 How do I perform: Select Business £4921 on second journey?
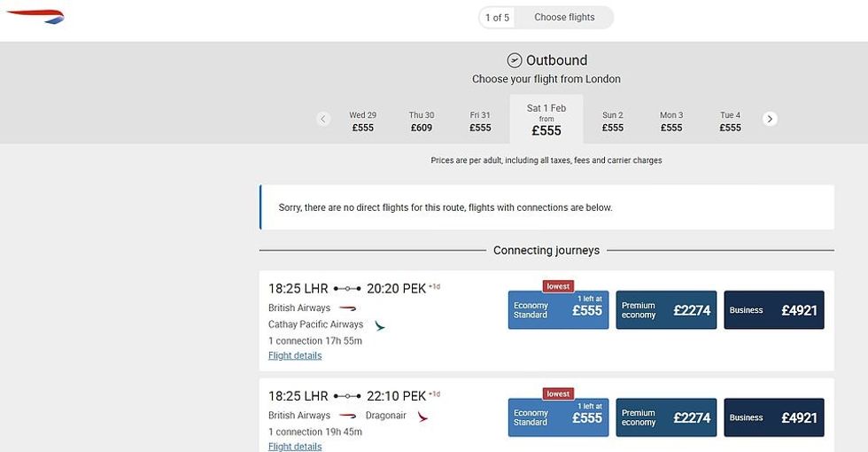click(774, 417)
